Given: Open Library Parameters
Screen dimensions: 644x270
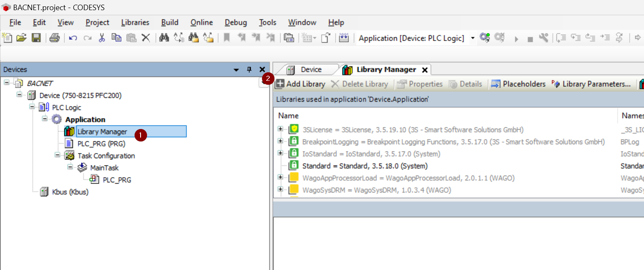Looking at the screenshot, I should [x=591, y=84].
